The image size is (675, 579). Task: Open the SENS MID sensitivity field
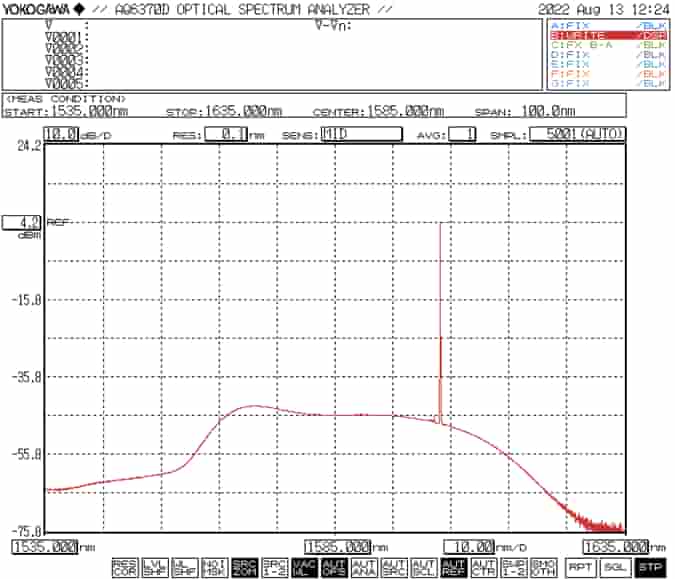pos(361,134)
